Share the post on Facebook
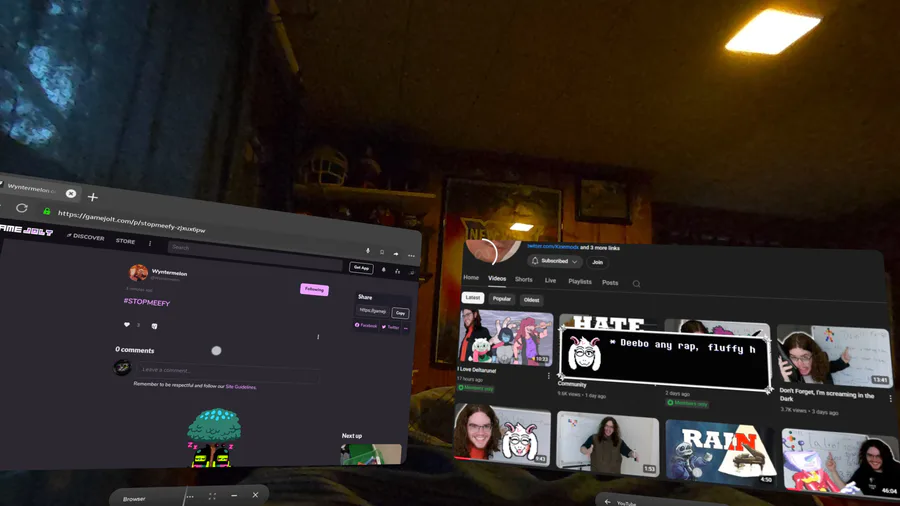900x506 pixels. 366,325
